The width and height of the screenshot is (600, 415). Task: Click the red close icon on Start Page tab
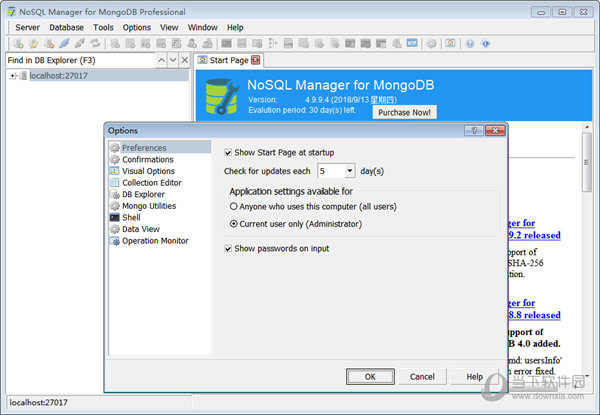pos(256,60)
